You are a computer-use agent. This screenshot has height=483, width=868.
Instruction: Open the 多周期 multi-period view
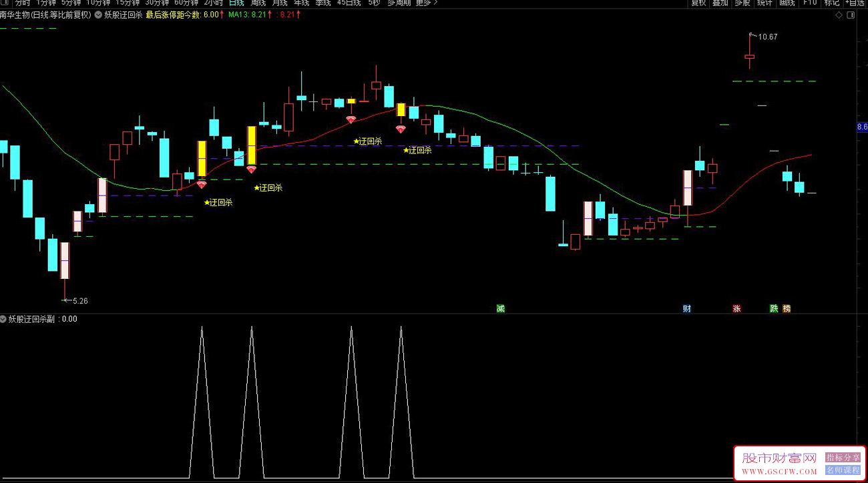[399, 3]
